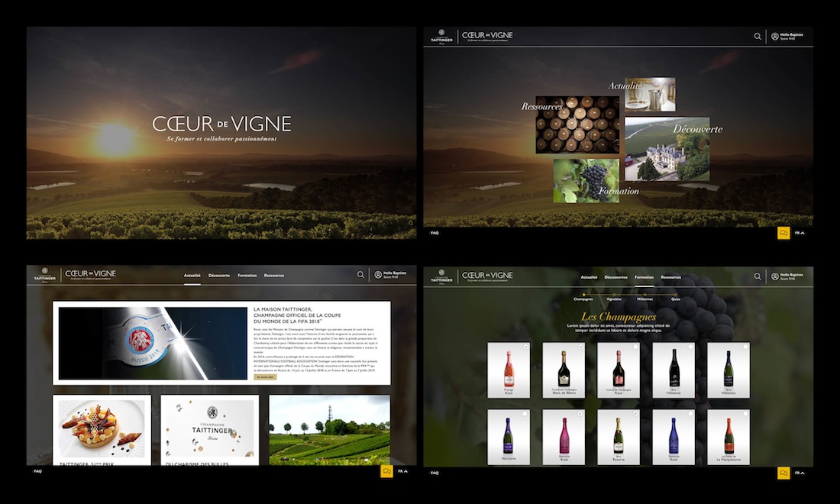Select the Découverte tab on the news screen
This screenshot has height=504, width=840.
pyautogui.click(x=218, y=276)
